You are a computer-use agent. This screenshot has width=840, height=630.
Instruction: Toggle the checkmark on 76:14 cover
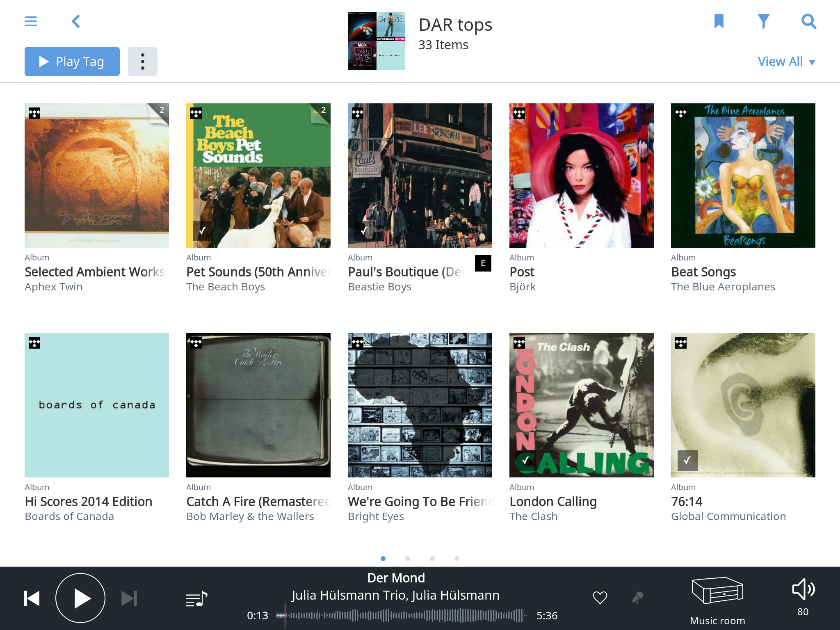[687, 461]
